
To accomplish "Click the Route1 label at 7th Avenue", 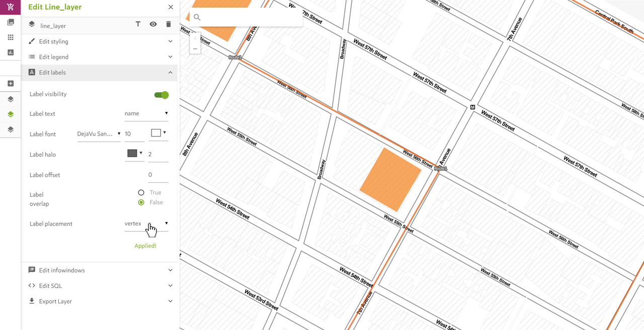I will click(x=441, y=169).
